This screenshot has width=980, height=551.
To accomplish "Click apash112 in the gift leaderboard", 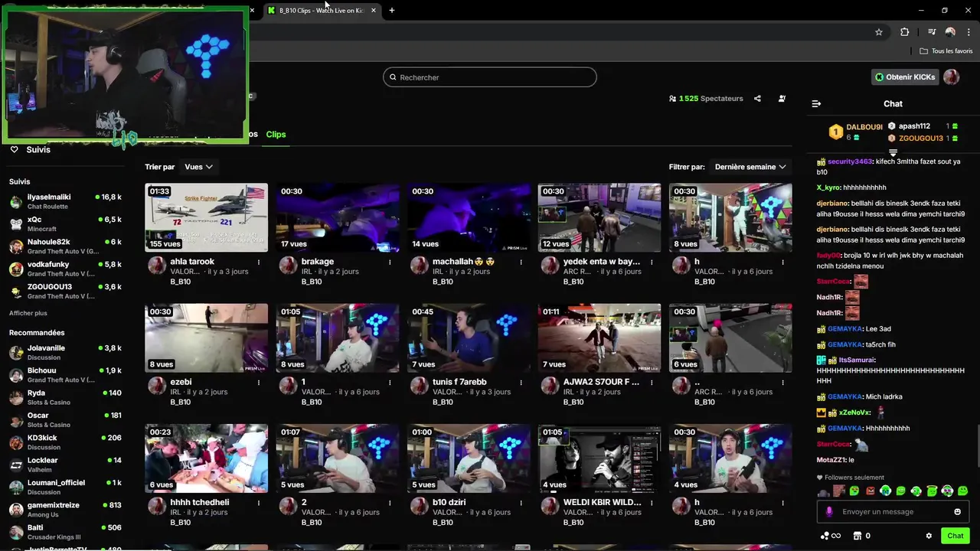I will pyautogui.click(x=914, y=126).
